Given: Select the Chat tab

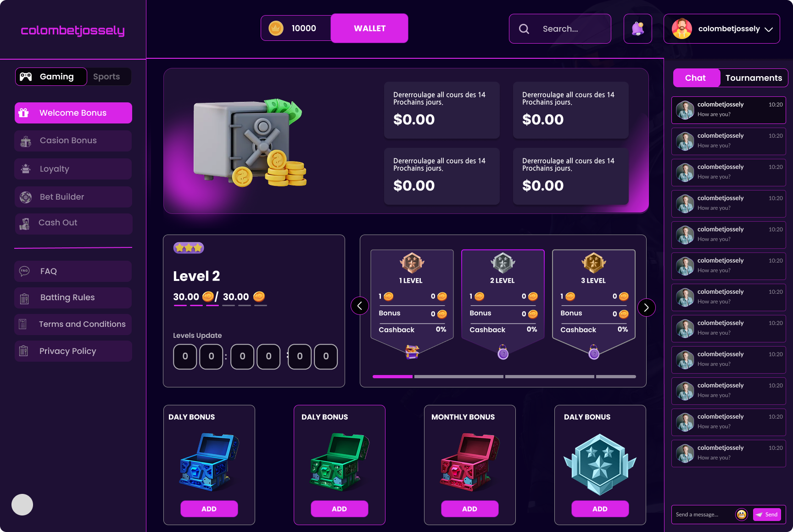Looking at the screenshot, I should coord(696,78).
